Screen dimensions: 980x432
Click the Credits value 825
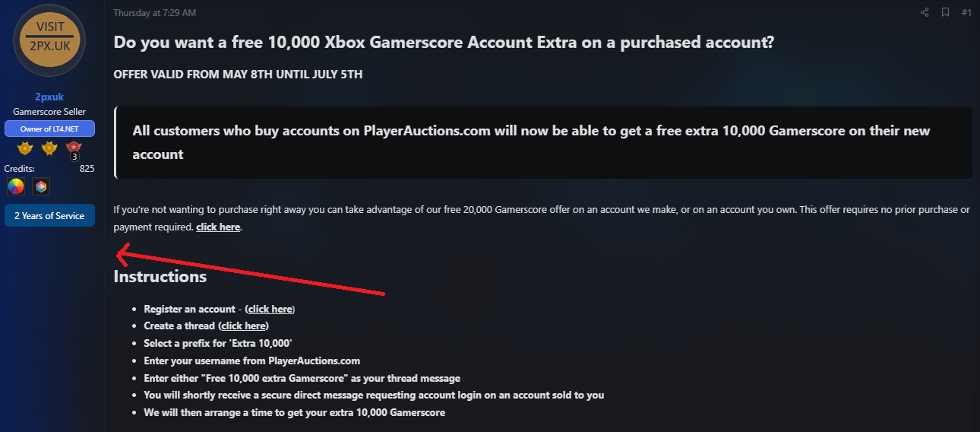click(x=87, y=168)
